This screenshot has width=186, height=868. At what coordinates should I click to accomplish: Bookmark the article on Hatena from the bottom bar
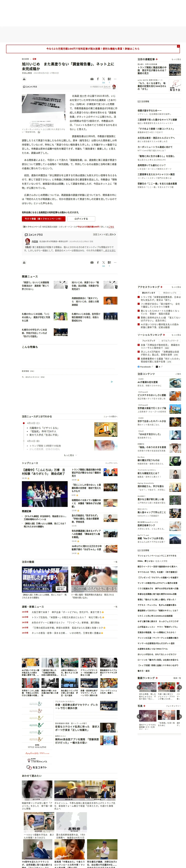(x=109, y=262)
